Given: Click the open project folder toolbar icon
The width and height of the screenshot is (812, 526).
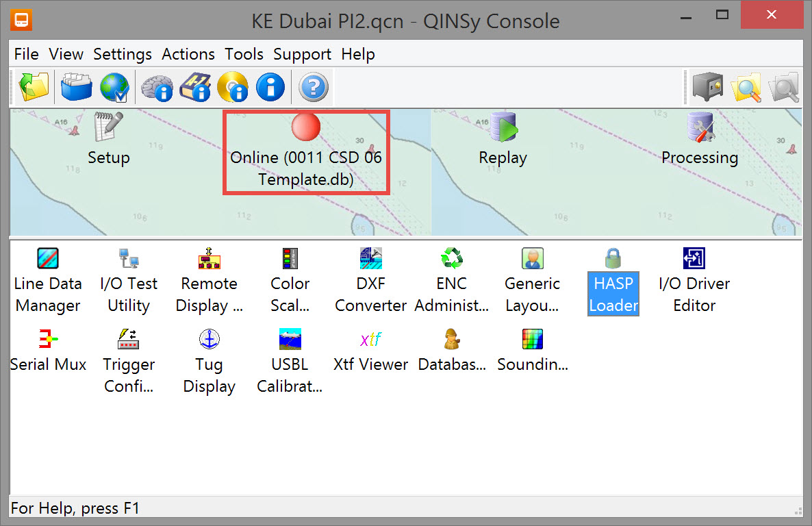Looking at the screenshot, I should click(34, 86).
